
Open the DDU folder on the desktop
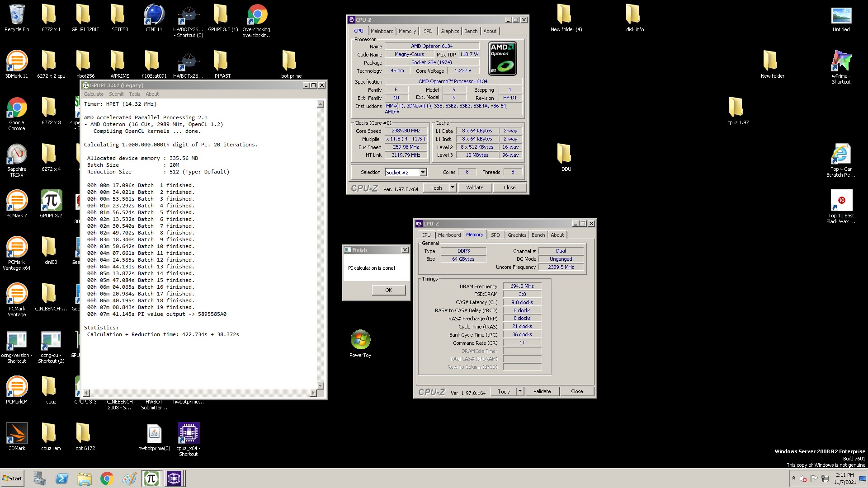[x=566, y=158]
